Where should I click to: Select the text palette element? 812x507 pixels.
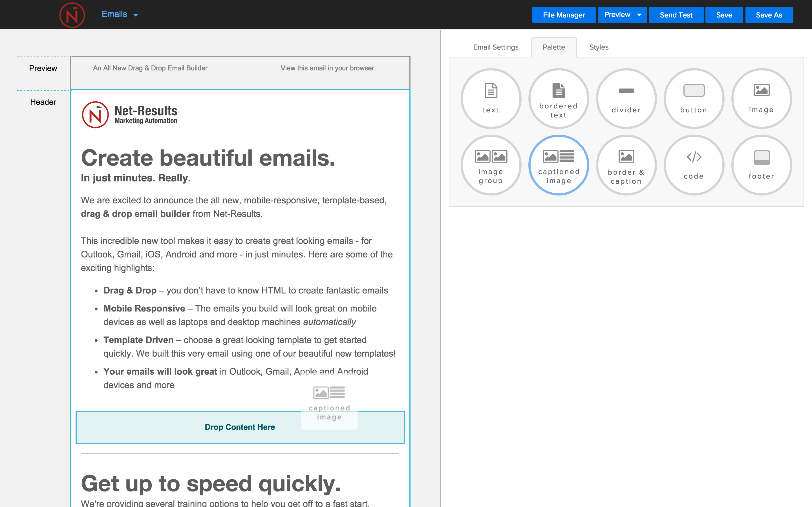491,98
